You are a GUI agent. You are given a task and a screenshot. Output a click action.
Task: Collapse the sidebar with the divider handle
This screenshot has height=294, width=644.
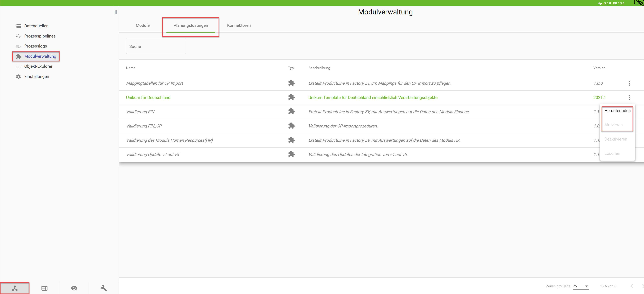116,12
